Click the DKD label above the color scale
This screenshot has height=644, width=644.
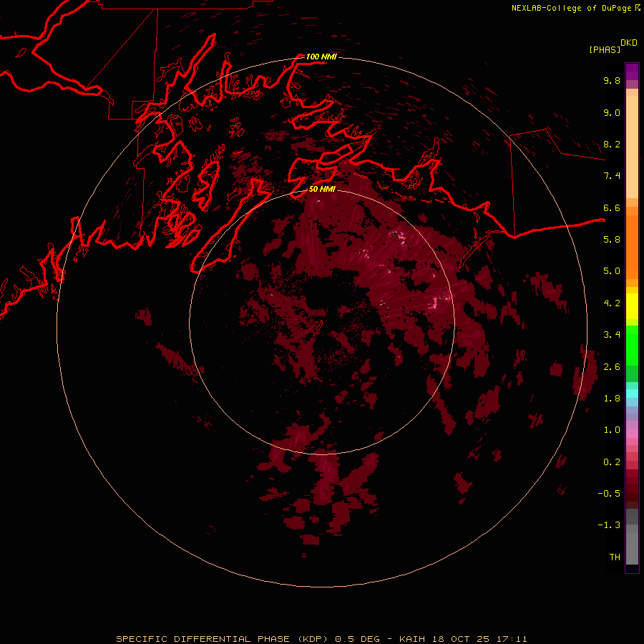click(629, 43)
